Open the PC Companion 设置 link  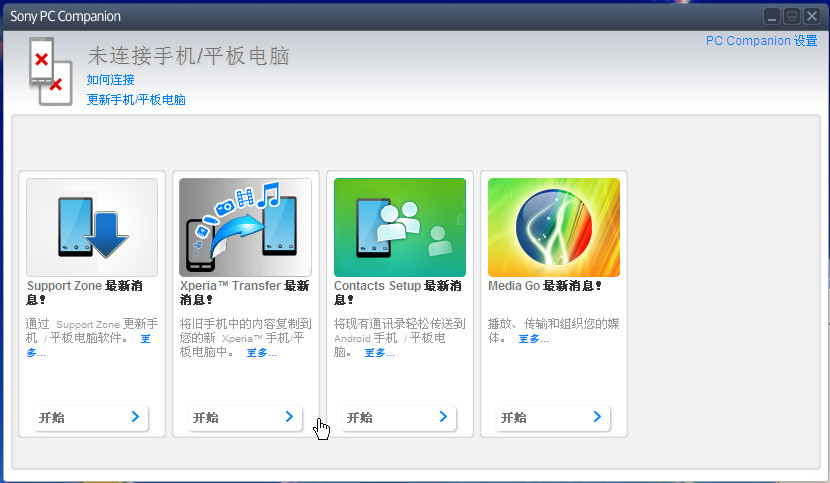click(761, 41)
